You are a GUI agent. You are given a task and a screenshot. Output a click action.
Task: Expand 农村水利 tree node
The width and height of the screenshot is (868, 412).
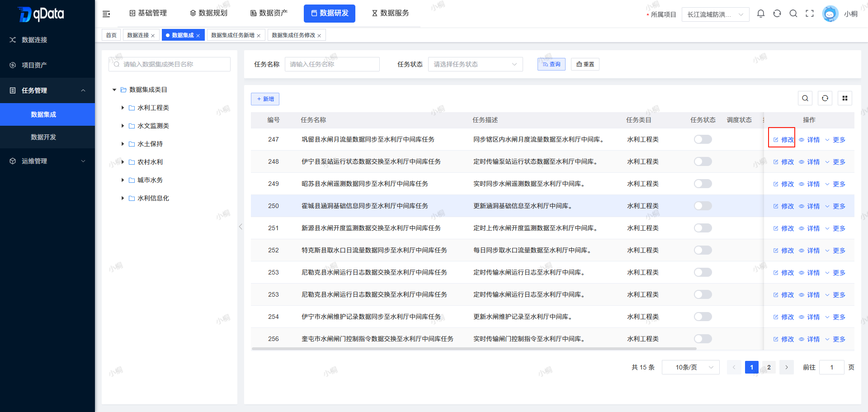123,162
